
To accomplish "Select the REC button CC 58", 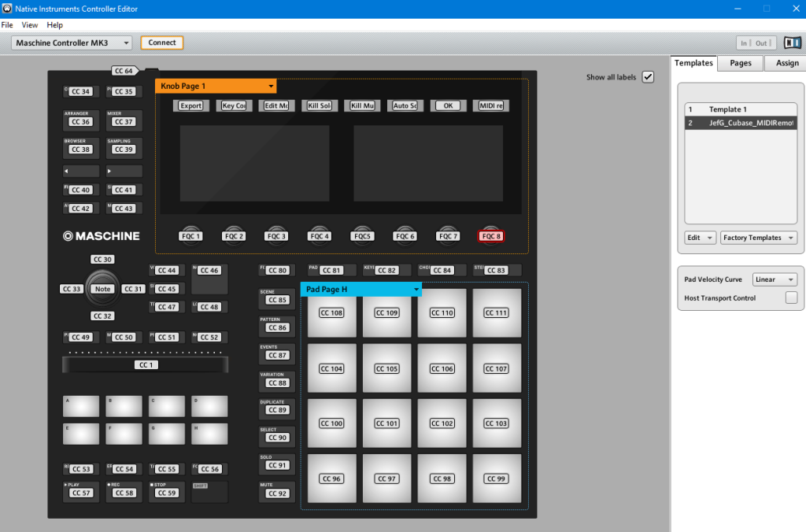I will (x=124, y=492).
